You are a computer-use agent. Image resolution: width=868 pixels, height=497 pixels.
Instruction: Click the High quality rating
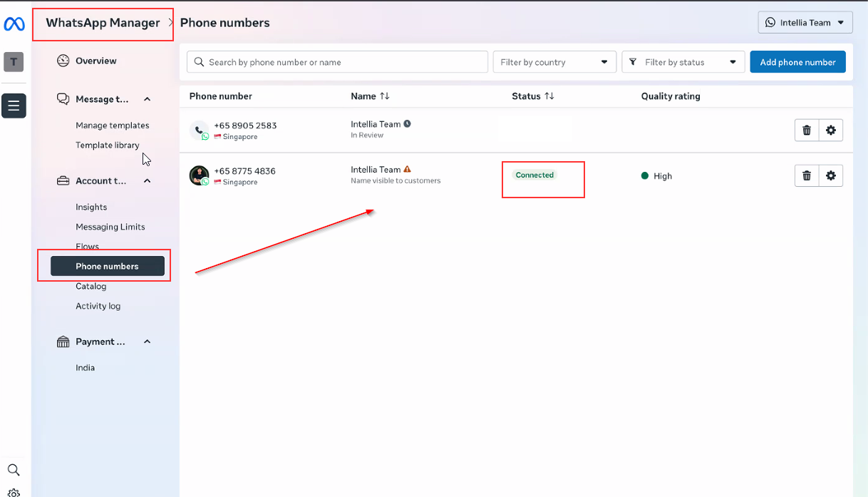656,176
